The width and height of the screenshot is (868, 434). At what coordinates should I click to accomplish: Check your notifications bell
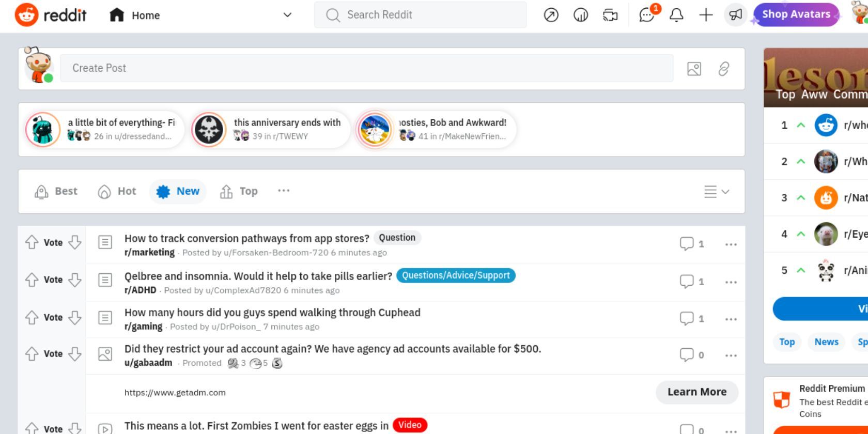675,15
